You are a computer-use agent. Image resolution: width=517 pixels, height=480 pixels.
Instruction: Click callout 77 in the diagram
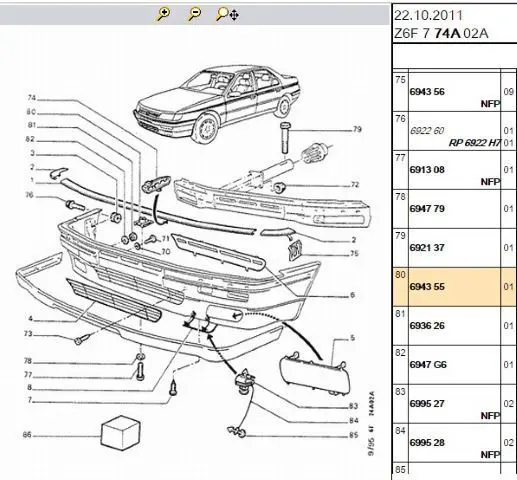click(28, 375)
